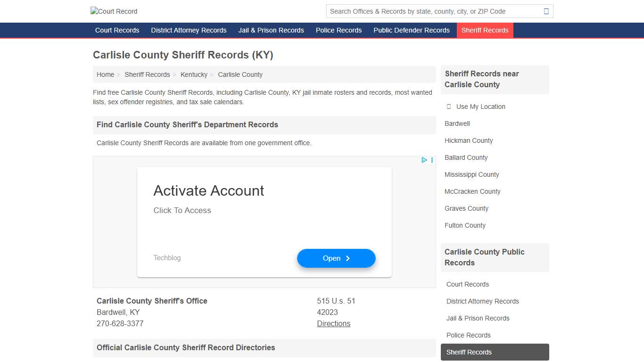Open the Kentucky breadcrumb link
The width and height of the screenshot is (644, 362).
[194, 74]
